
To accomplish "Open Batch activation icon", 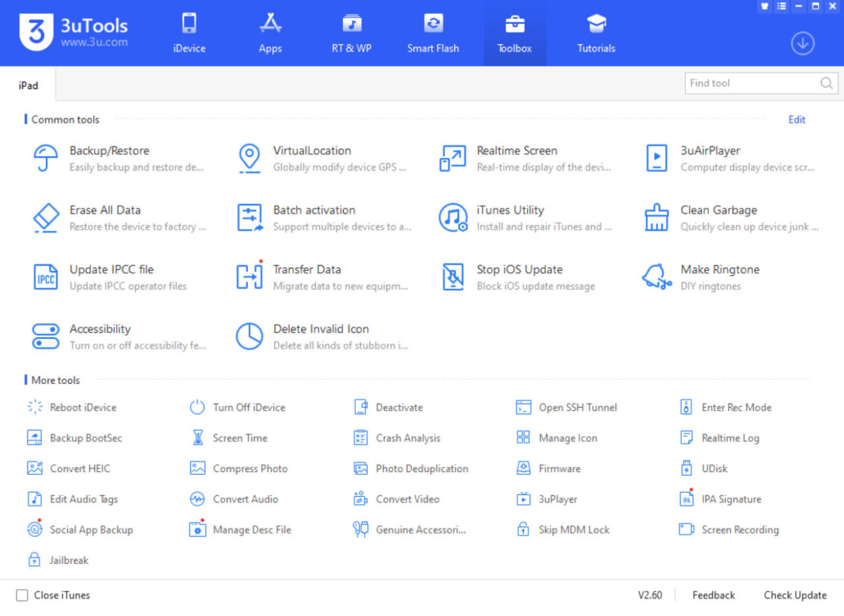I will tap(250, 218).
